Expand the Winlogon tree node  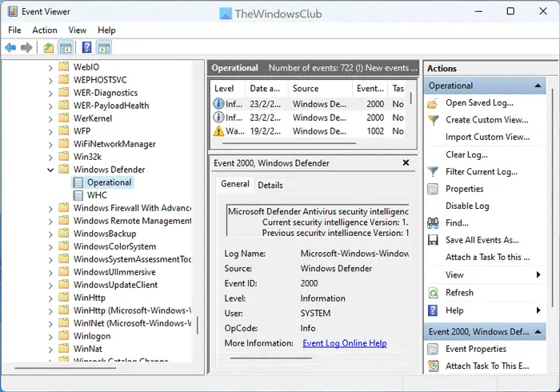[x=50, y=337]
